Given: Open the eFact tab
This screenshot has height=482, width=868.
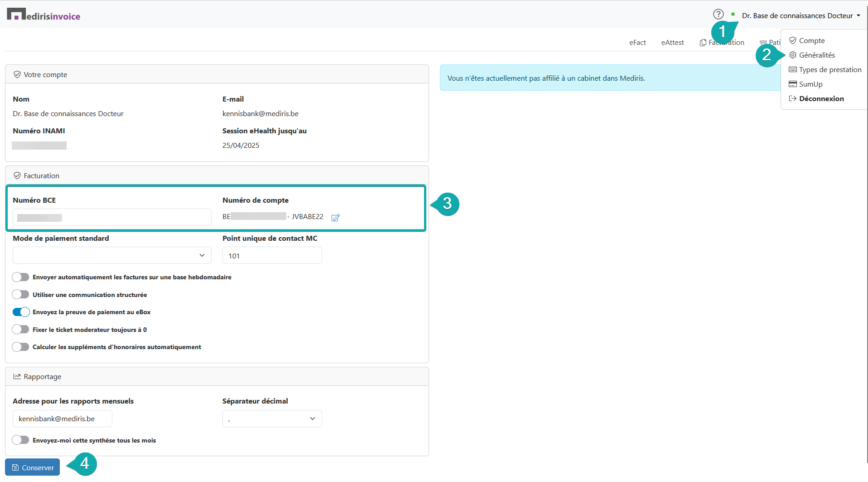Looking at the screenshot, I should [637, 43].
